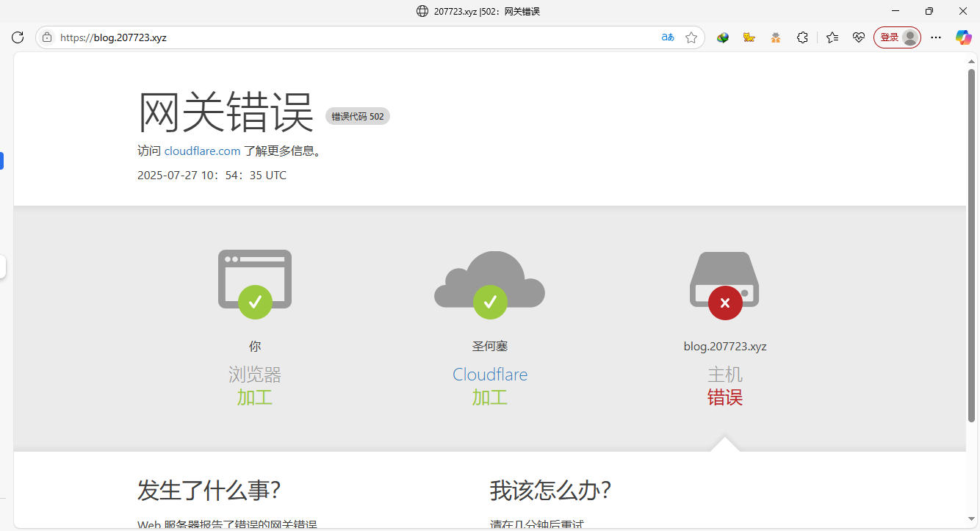Image resolution: width=980 pixels, height=531 pixels.
Task: Click the red 错误 status text
Action: (x=725, y=397)
